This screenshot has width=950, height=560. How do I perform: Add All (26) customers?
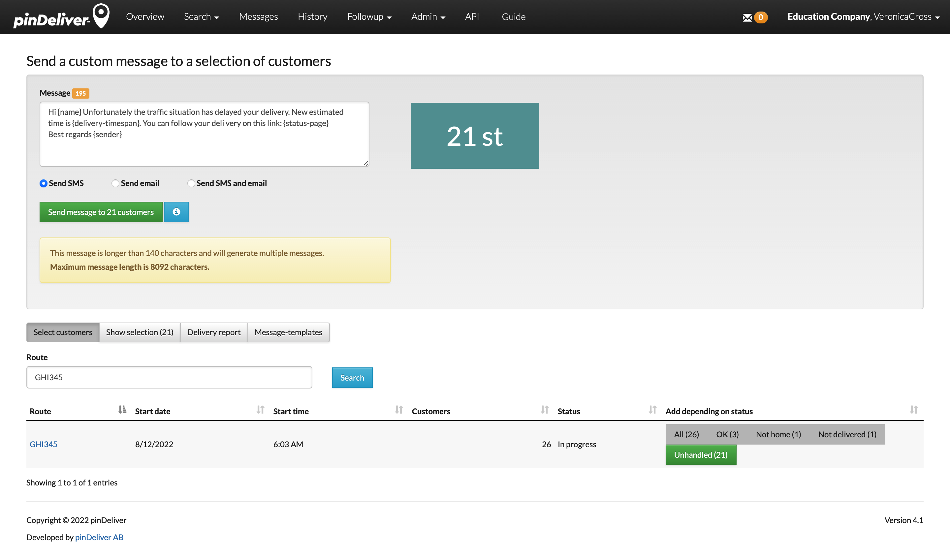[686, 434]
